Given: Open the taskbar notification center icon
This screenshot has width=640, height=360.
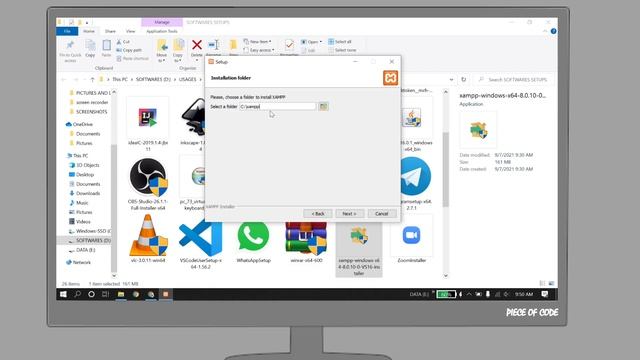Looking at the screenshot, I should (x=545, y=294).
